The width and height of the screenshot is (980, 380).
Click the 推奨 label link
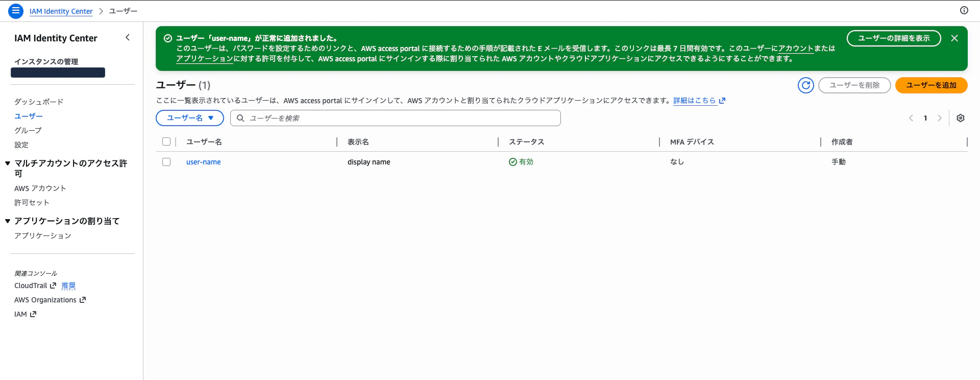(x=68, y=286)
